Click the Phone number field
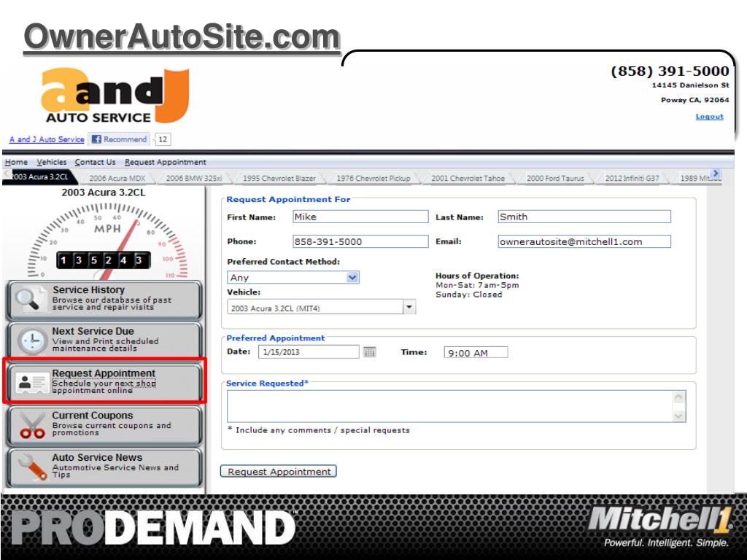Image resolution: width=747 pixels, height=560 pixels. 360,241
